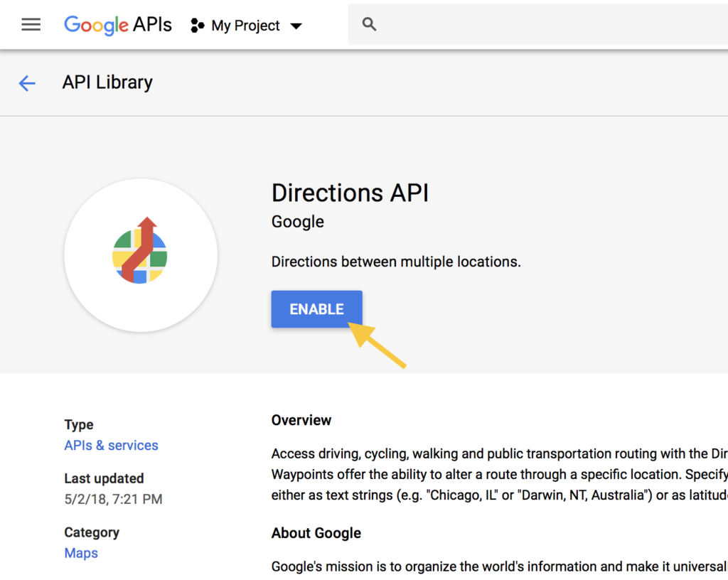
Task: Click the project organization icon beside My Project
Action: click(197, 25)
